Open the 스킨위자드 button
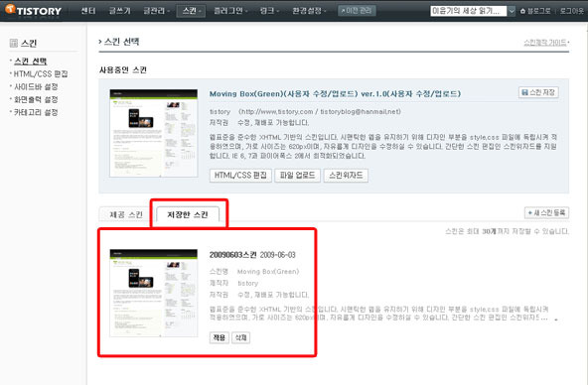Image resolution: width=588 pixels, height=385 pixels. click(x=346, y=176)
